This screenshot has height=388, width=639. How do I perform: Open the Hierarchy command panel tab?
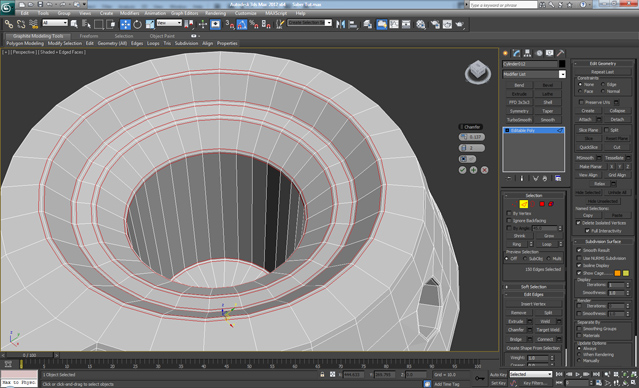528,53
